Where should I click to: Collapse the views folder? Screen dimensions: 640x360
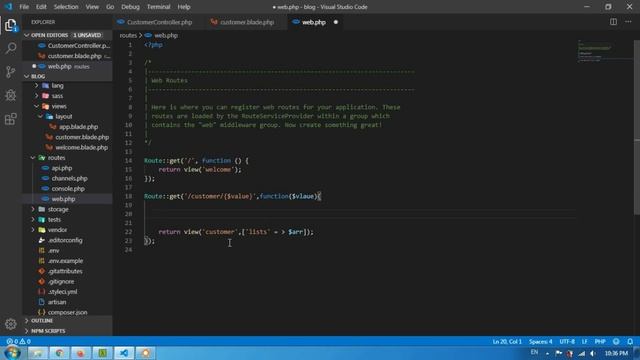coord(59,106)
